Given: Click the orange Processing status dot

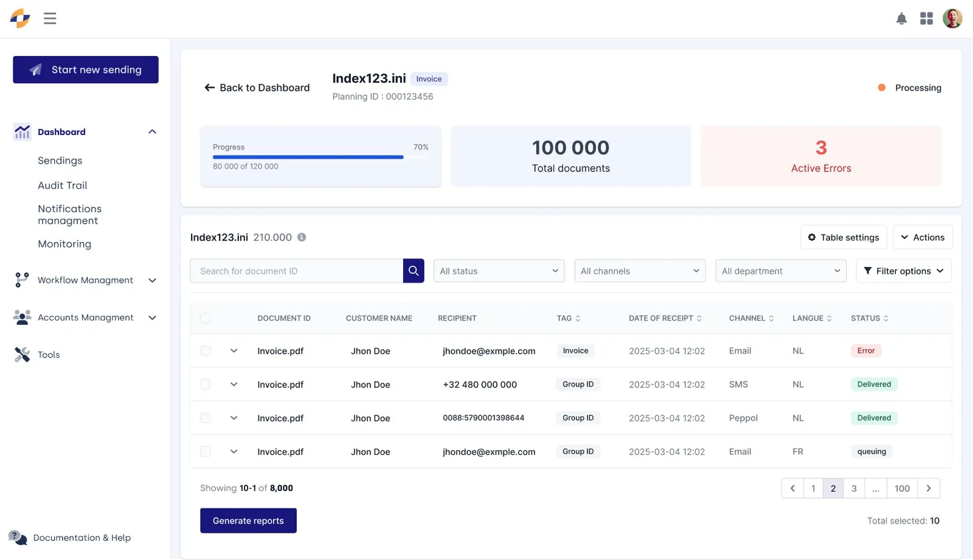Looking at the screenshot, I should coord(882,88).
